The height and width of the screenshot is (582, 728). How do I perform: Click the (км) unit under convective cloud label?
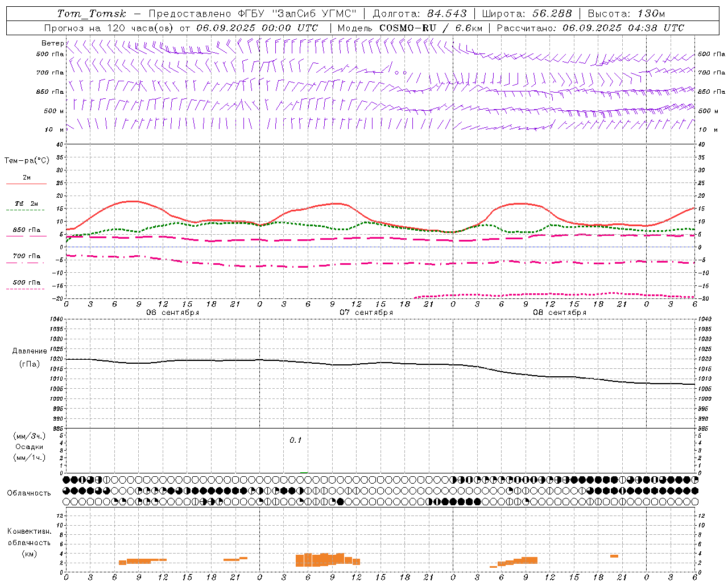click(29, 554)
